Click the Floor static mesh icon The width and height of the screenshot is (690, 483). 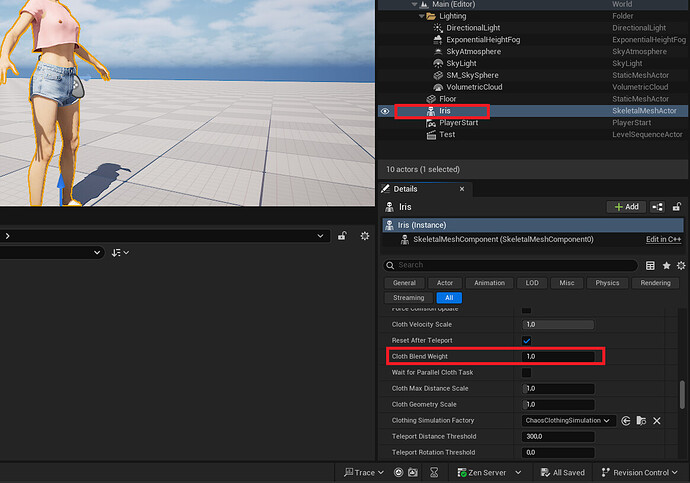tap(431, 99)
